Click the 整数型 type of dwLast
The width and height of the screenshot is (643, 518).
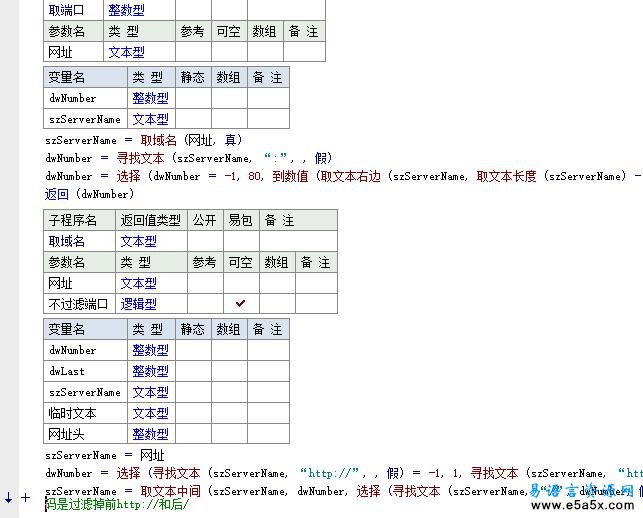tap(150, 371)
